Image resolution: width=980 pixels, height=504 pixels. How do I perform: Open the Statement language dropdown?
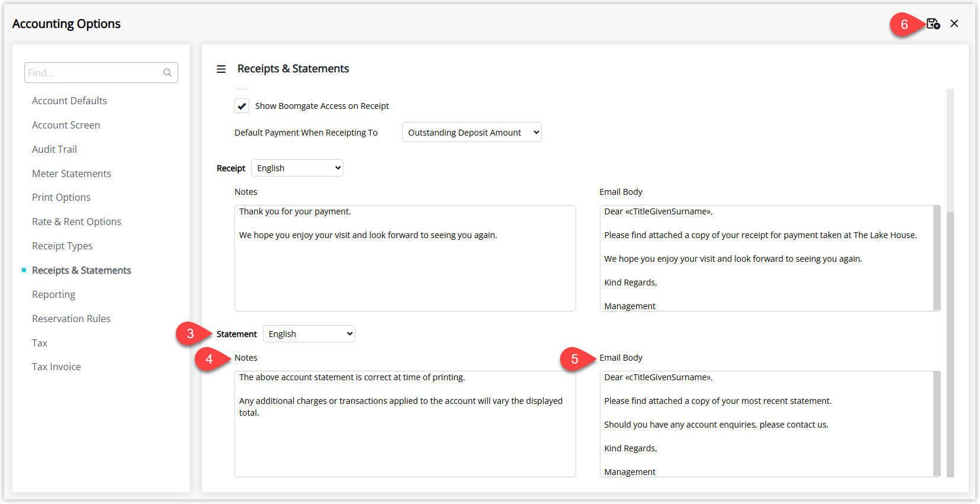[309, 334]
